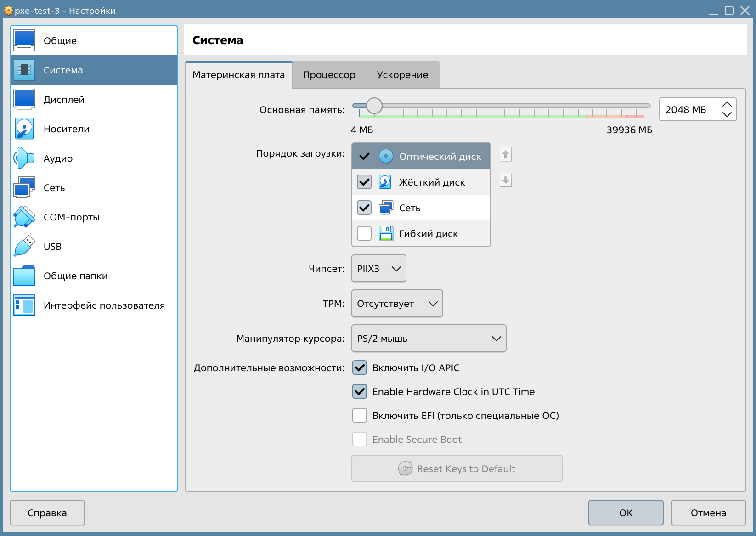Open the Общие папки folder icon
The image size is (756, 536).
coord(24,276)
